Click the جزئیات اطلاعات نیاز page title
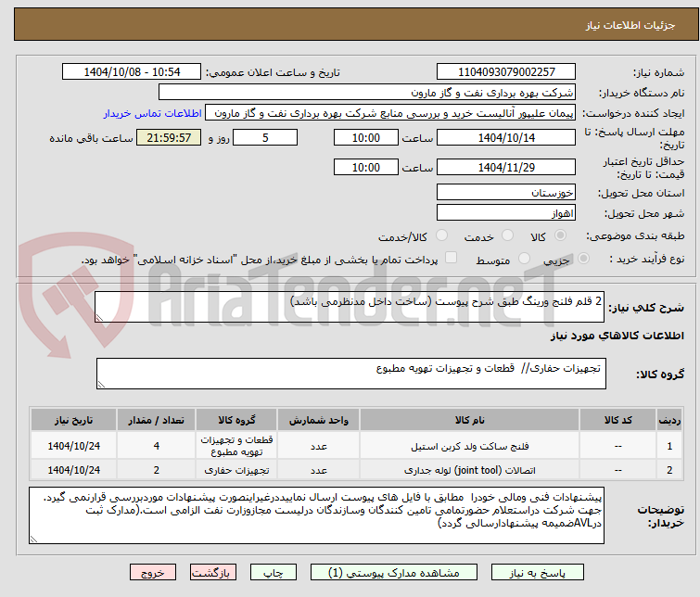This screenshot has width=700, height=597. tap(630, 25)
